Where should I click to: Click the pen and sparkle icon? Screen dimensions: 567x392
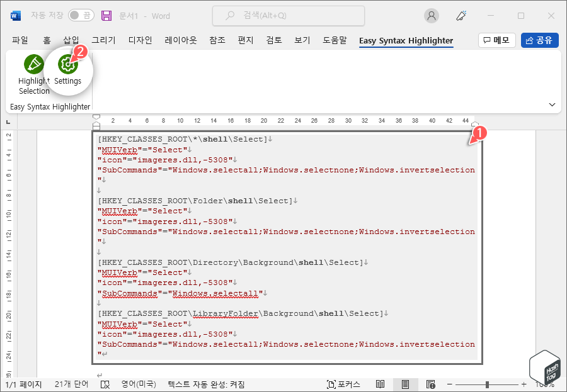click(x=461, y=16)
